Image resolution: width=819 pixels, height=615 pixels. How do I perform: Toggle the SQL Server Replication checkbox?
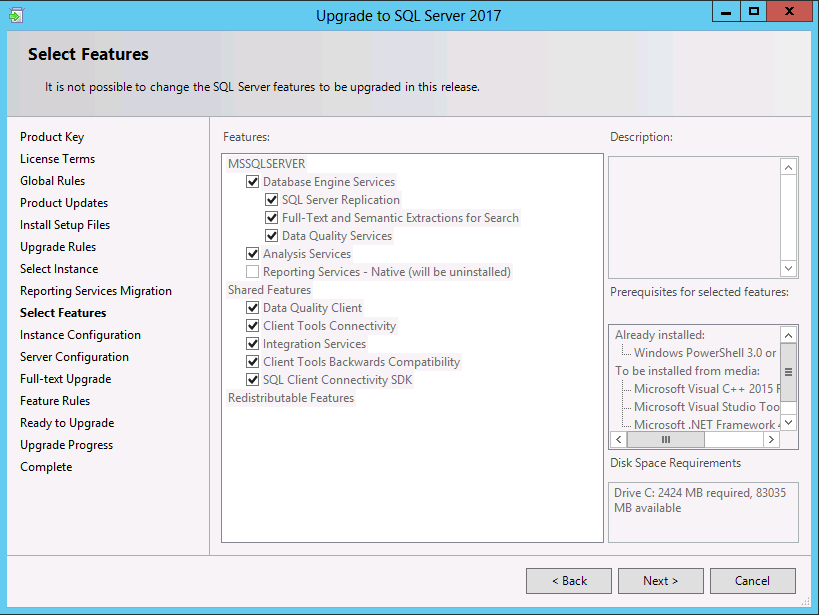point(272,200)
